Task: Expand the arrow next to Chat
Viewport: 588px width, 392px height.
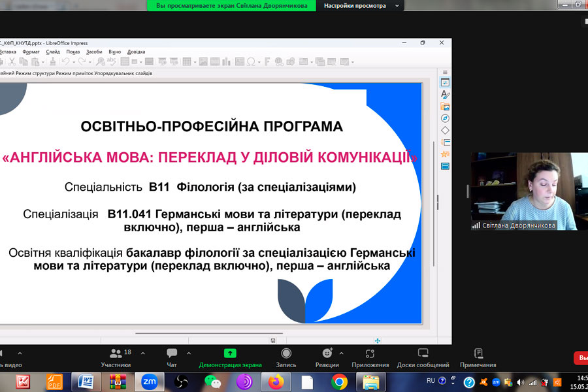Action: click(x=189, y=353)
